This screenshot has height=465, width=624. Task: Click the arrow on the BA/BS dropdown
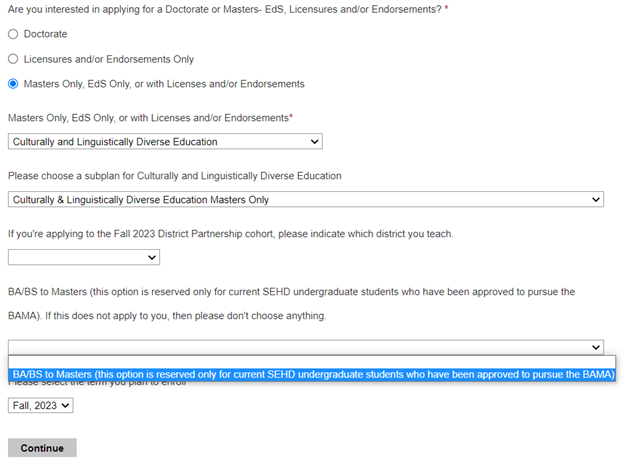pos(597,347)
